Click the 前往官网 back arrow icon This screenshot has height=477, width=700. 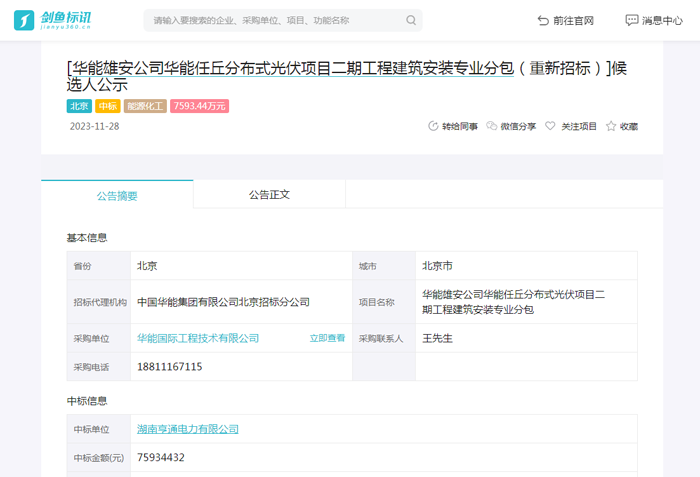[x=543, y=21]
